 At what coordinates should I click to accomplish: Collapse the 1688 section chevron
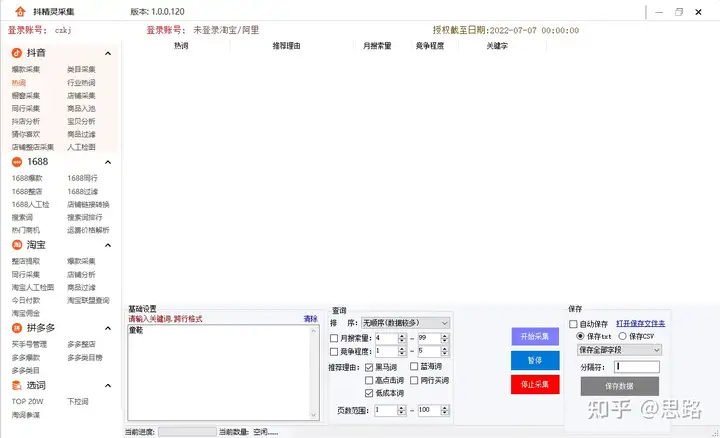pos(108,162)
